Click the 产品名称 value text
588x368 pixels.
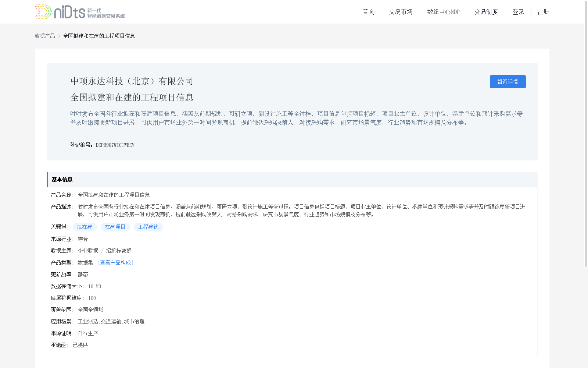pyautogui.click(x=114, y=195)
